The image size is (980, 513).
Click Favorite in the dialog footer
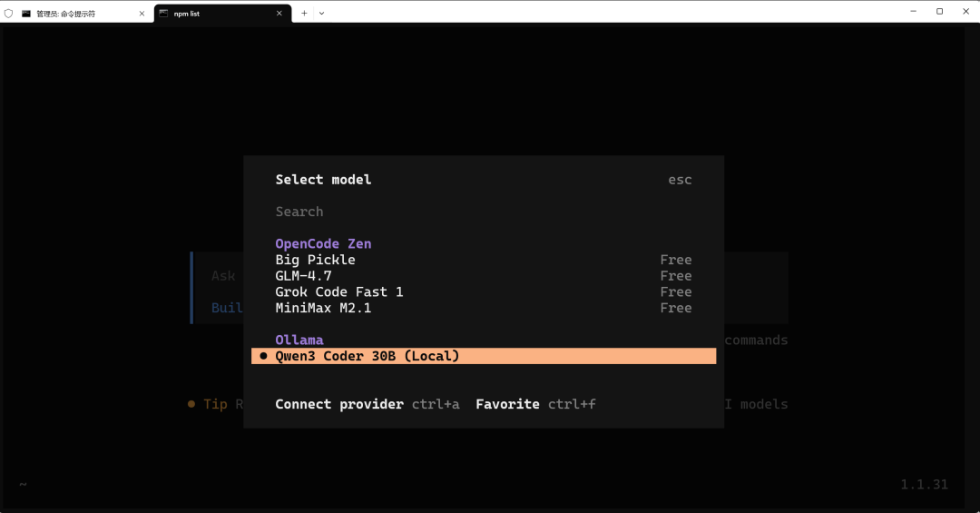[507, 404]
